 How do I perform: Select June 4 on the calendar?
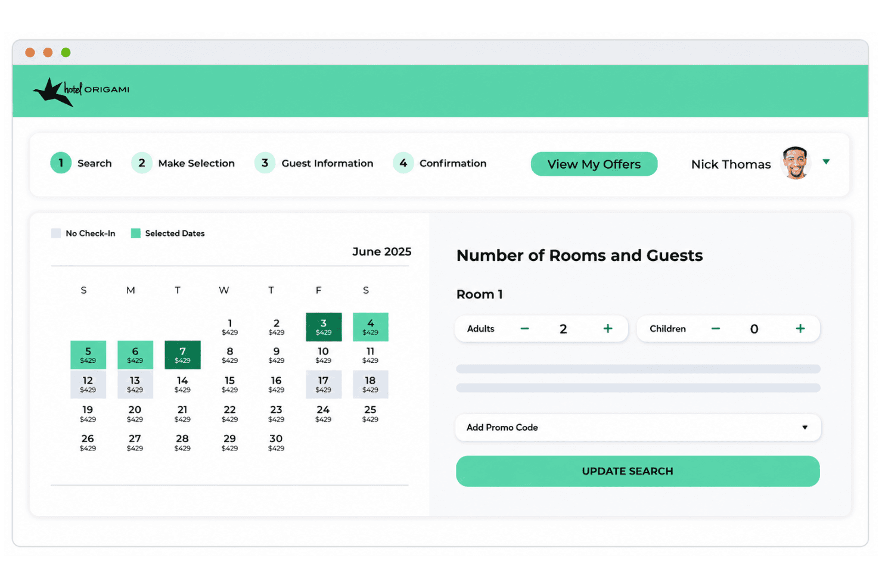[x=371, y=327]
